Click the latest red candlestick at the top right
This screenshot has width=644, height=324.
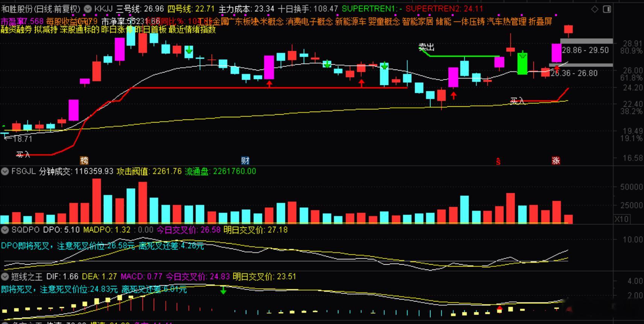pyautogui.click(x=568, y=29)
